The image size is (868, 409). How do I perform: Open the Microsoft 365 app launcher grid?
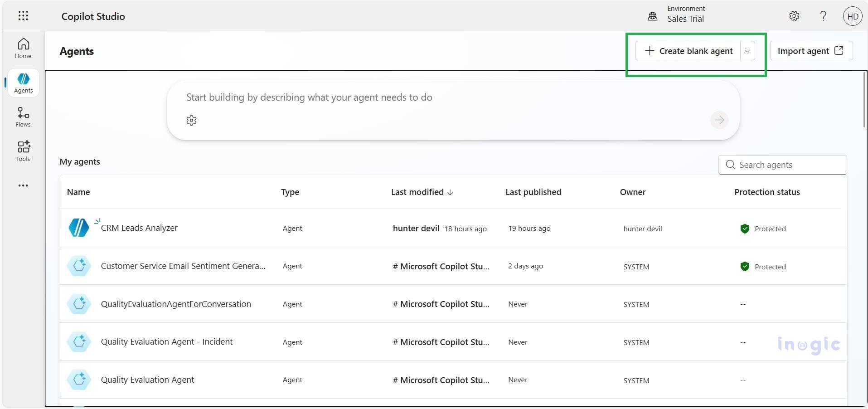click(23, 15)
